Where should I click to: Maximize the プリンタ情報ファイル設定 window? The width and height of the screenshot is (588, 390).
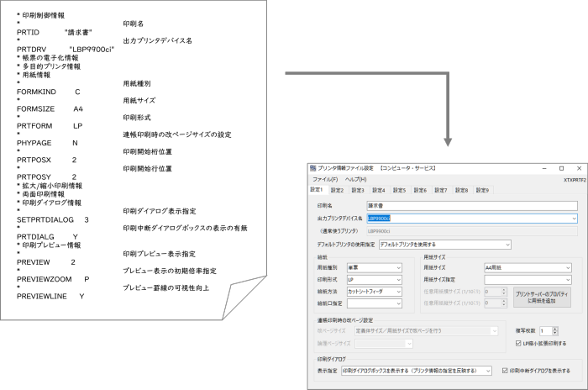[x=561, y=169]
